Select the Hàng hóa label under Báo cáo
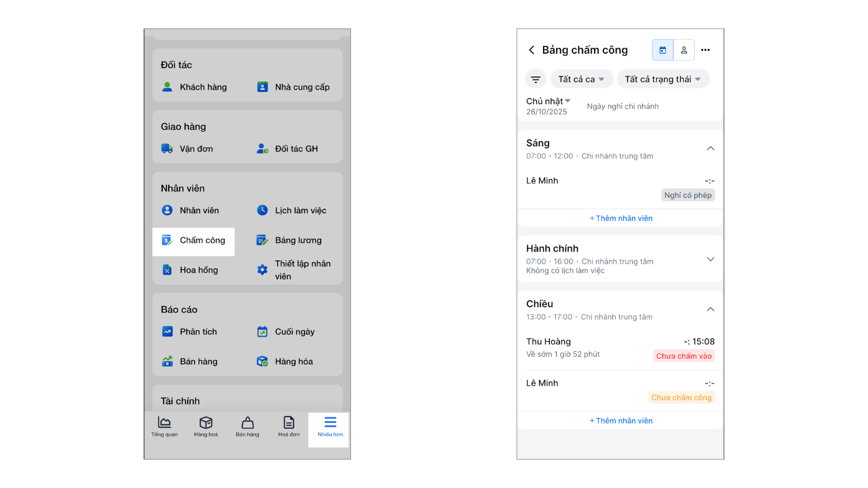868x488 pixels. point(294,362)
